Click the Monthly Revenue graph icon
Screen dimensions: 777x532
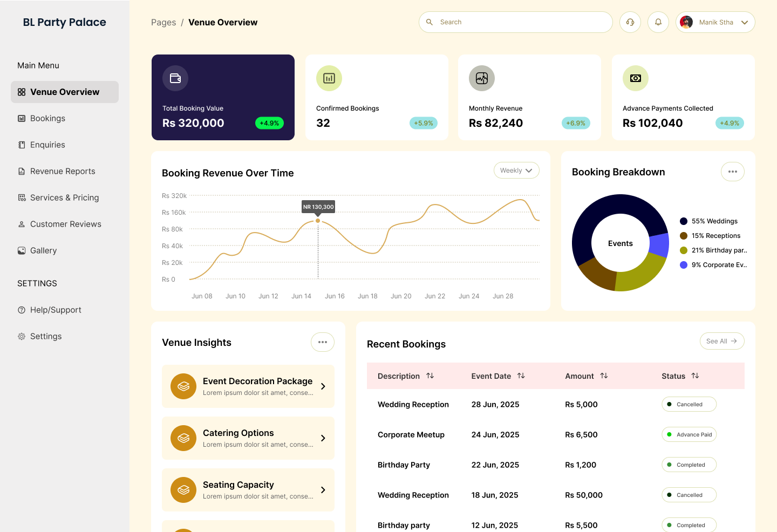coord(481,78)
